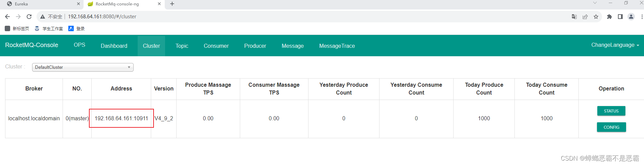Go to the Dashboard page
This screenshot has height=165, width=644.
pyautogui.click(x=114, y=46)
